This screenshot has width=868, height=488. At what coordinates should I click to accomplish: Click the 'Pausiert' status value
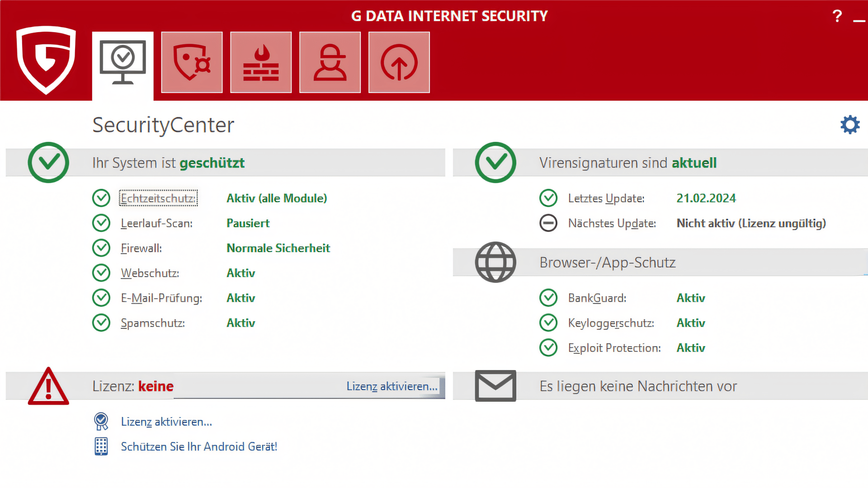click(x=248, y=223)
